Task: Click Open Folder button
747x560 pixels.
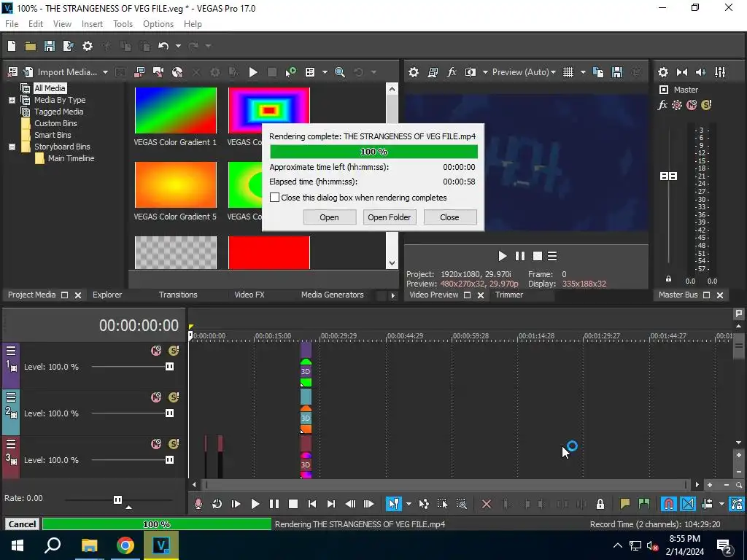Action: click(x=390, y=217)
